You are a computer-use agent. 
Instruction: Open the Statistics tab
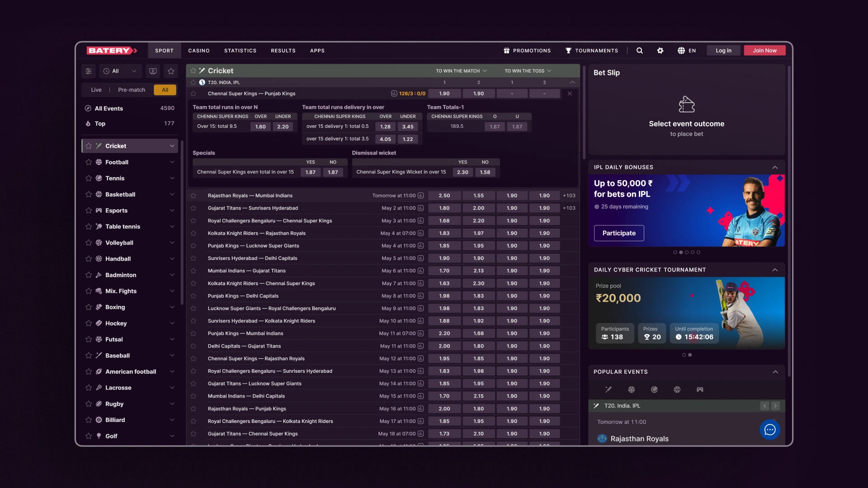pos(240,51)
